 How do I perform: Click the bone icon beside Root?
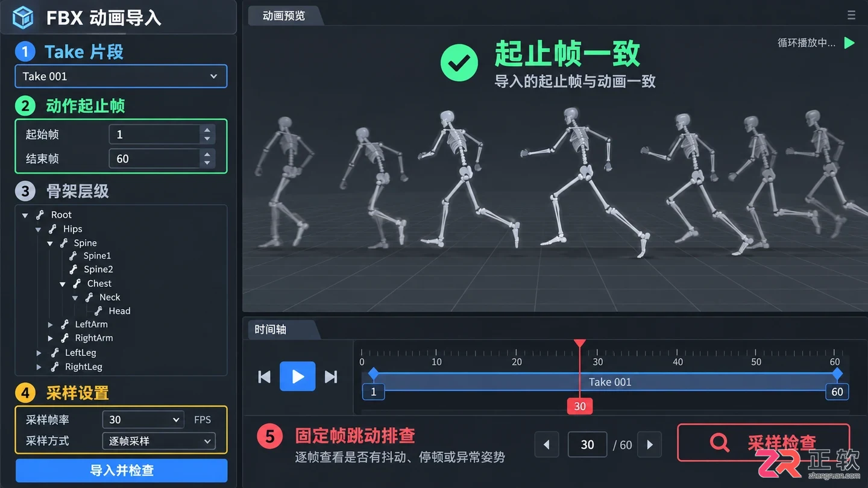click(x=40, y=214)
